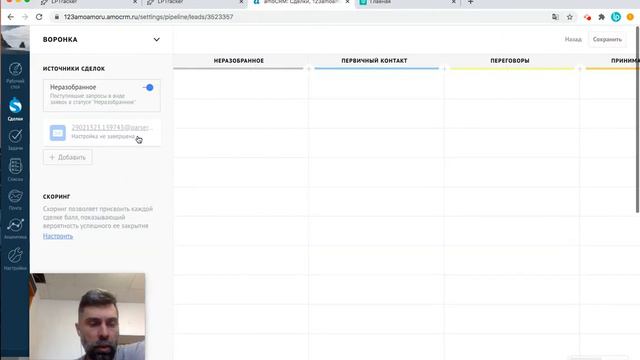
Task: Select the ПЕРВИЧНЫЙ КОНТАКТ stage header
Action: click(374, 61)
